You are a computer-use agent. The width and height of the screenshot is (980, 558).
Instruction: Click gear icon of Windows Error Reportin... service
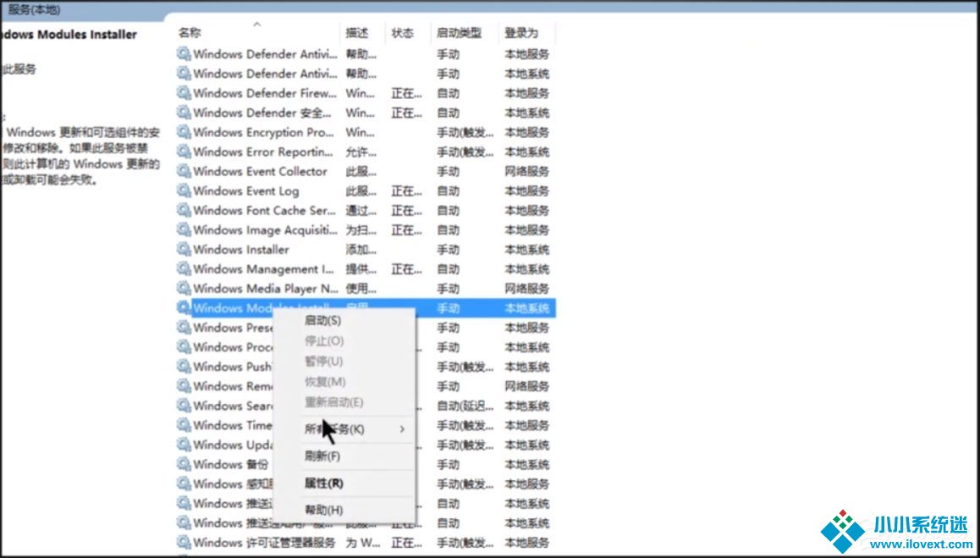184,152
